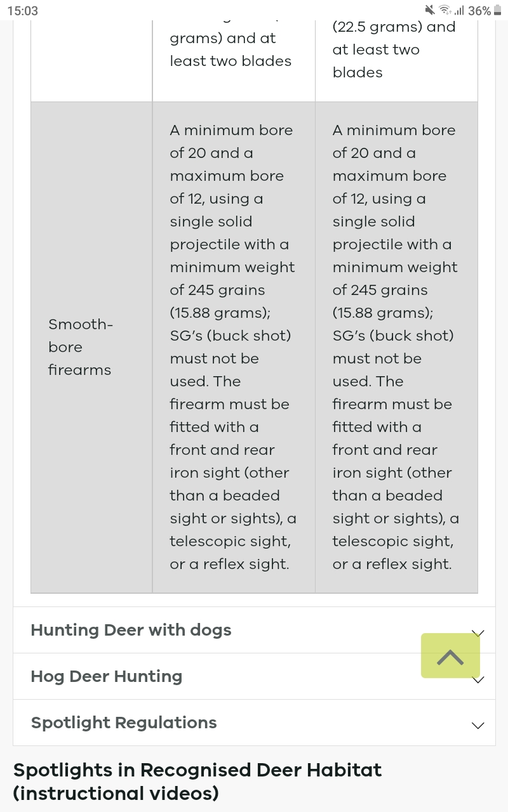The width and height of the screenshot is (508, 812).
Task: Tap the muted sound icon in status bar
Action: tap(431, 10)
